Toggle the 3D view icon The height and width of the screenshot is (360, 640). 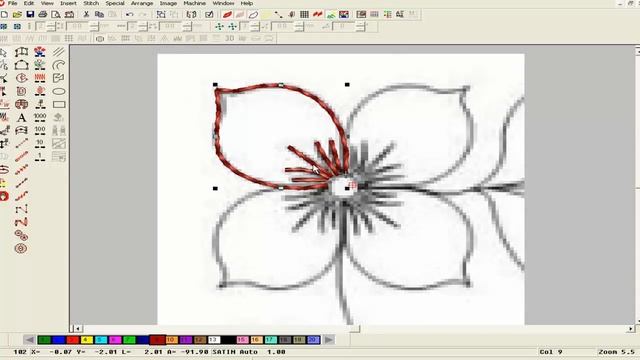230,38
